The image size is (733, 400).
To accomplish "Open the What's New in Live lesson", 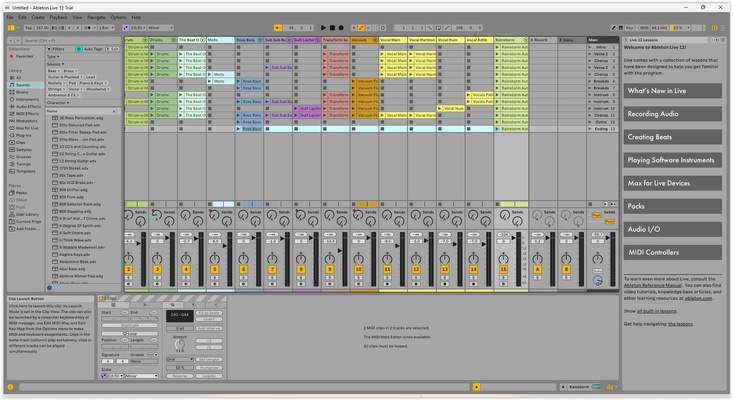I will [x=672, y=91].
